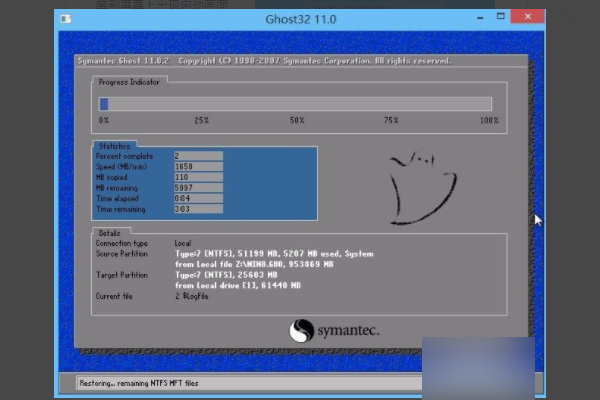
Task: Click the Symantec swirl logo
Action: (302, 331)
